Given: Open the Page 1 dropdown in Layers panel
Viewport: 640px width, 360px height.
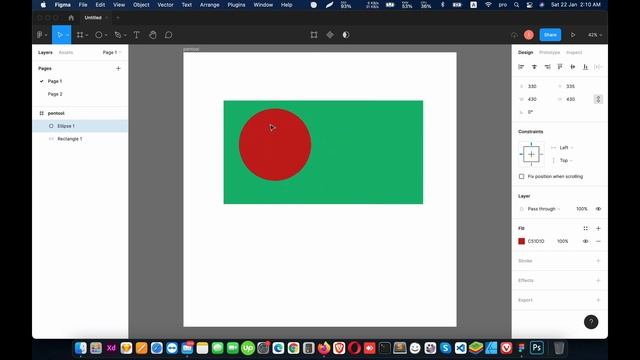Looking at the screenshot, I should pos(112,53).
